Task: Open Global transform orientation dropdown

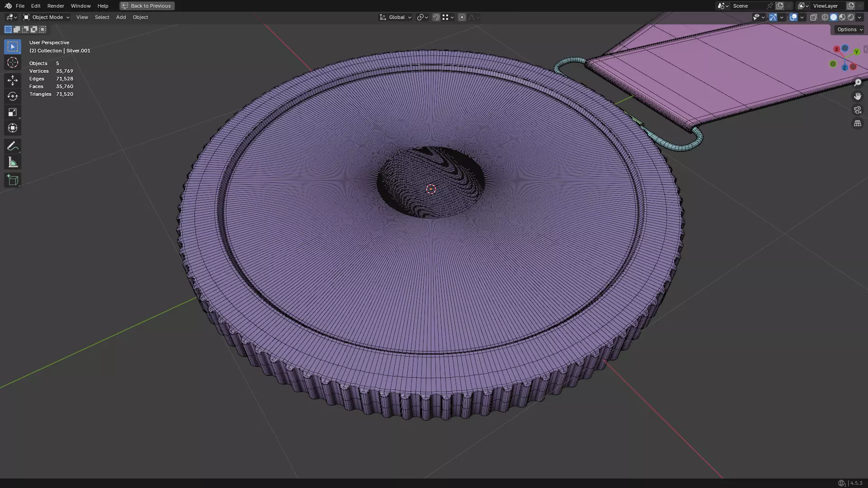Action: click(396, 17)
